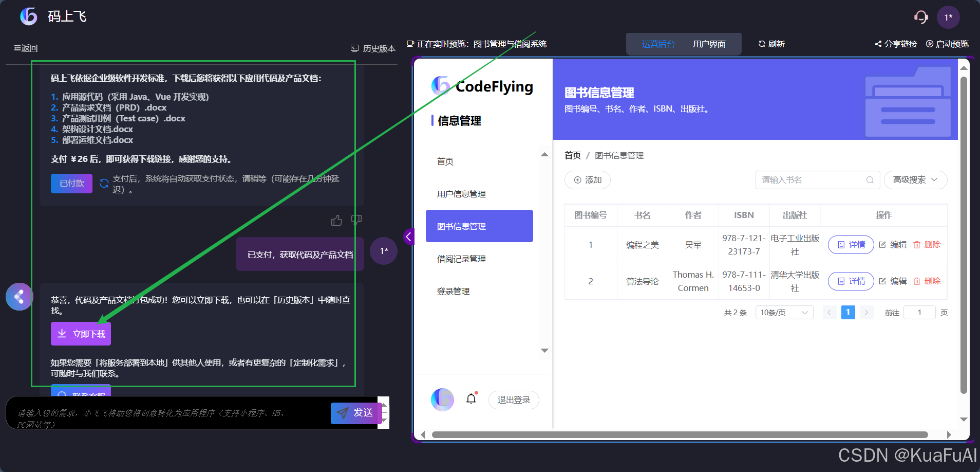
Task: Click the sidebar user avatar
Action: click(x=442, y=400)
